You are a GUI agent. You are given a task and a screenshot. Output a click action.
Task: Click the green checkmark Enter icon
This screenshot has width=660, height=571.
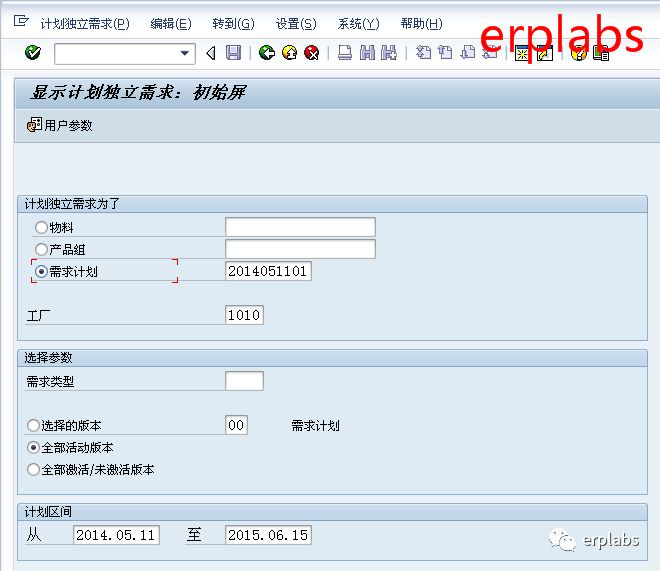click(32, 53)
